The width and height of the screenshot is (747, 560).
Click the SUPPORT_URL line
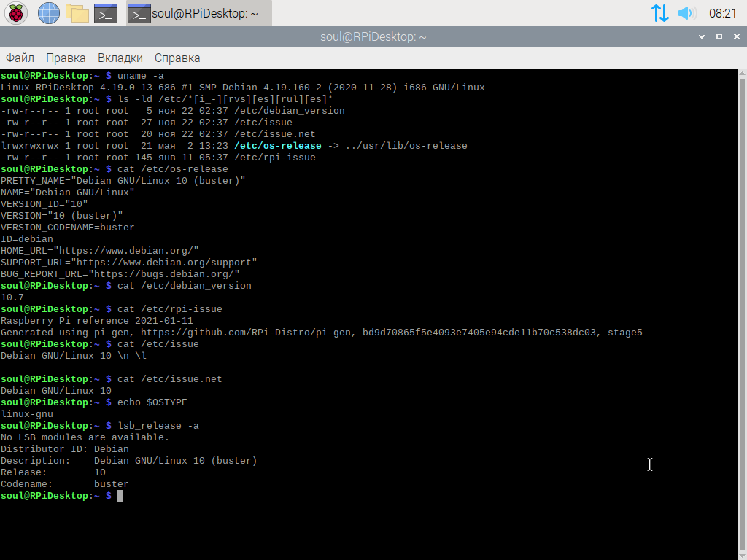coord(128,262)
